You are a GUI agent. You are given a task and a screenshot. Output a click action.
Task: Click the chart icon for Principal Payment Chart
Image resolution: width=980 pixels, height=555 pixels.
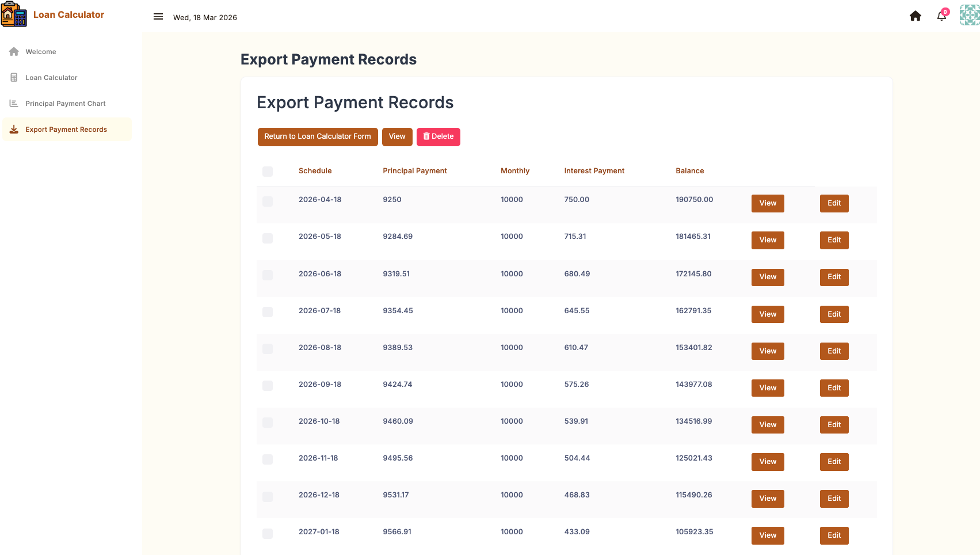point(14,104)
